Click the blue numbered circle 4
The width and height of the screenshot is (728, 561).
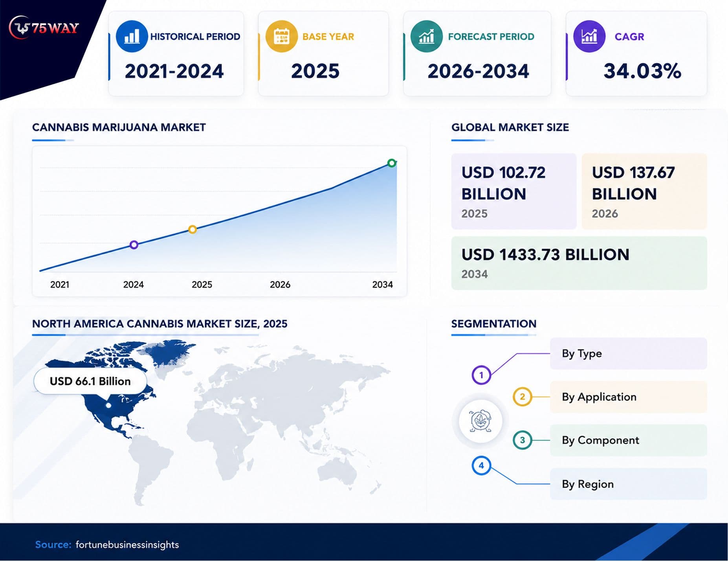click(481, 465)
